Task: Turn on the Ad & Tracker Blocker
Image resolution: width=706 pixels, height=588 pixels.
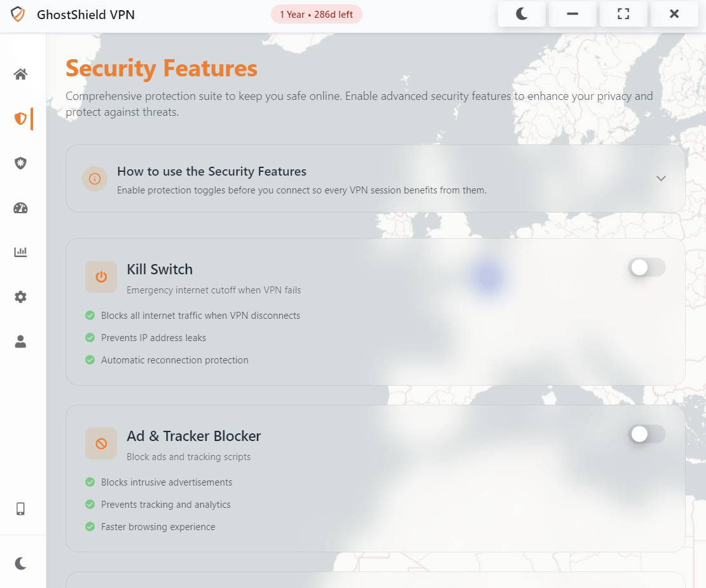Action: click(646, 434)
